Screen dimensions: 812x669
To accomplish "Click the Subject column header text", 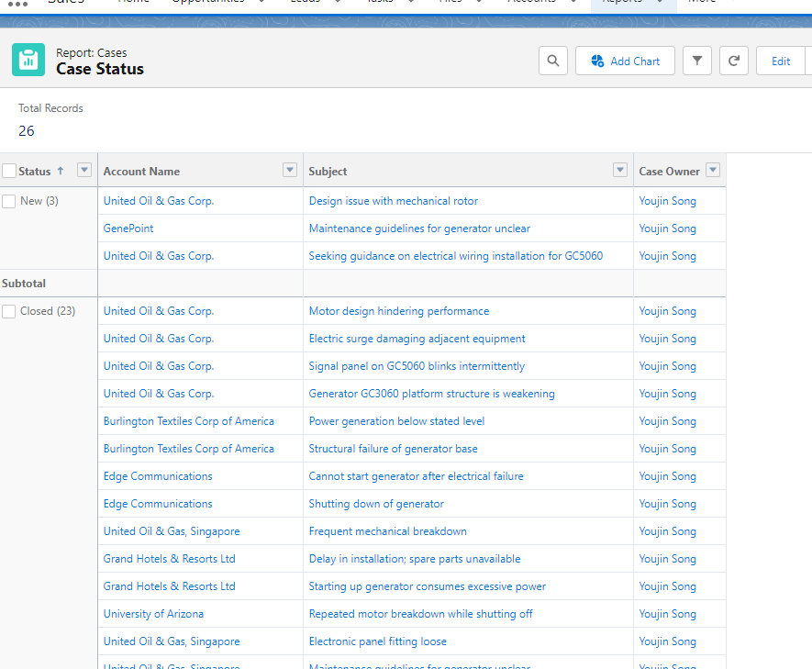I will [x=328, y=172].
